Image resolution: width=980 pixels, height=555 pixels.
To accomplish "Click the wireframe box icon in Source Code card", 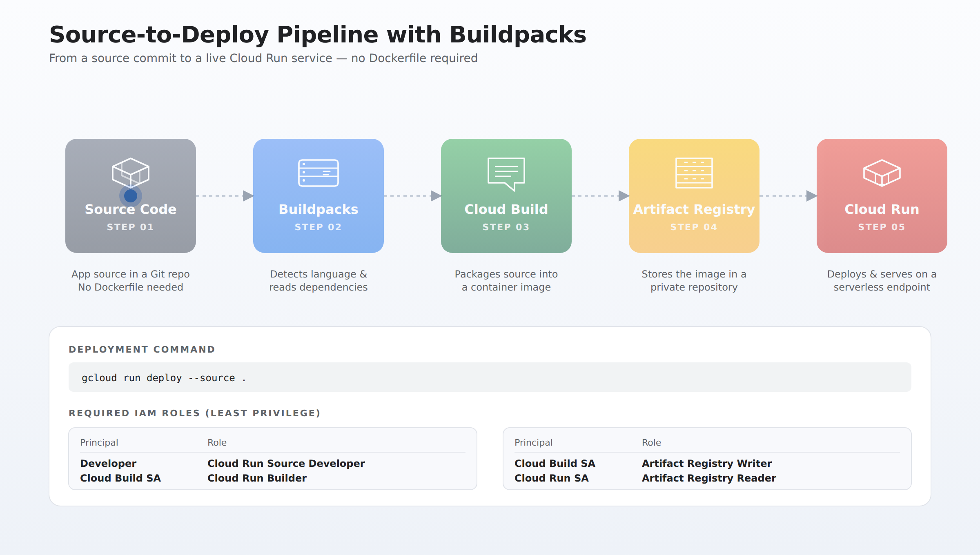I will point(131,173).
